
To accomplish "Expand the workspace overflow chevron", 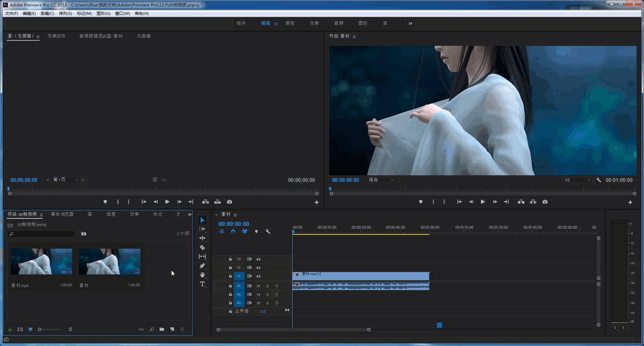I will pyautogui.click(x=410, y=23).
